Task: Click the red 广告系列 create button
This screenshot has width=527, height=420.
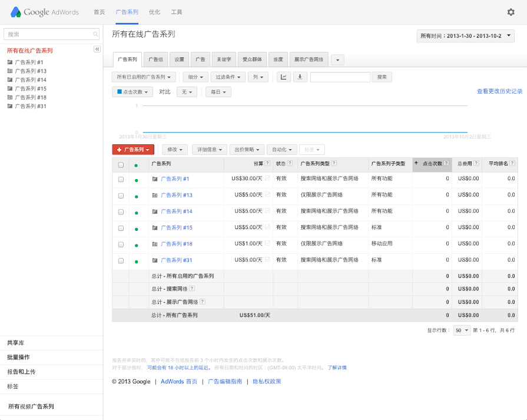Action: coord(133,150)
